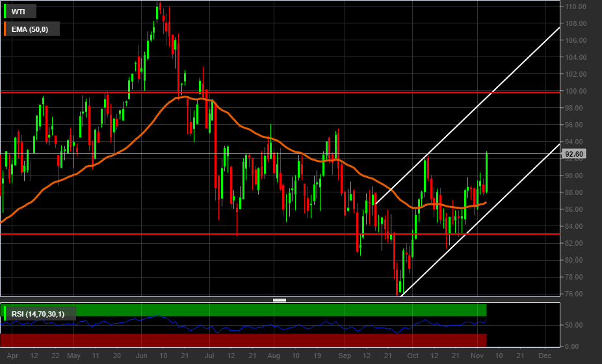The image size is (602, 364).
Task: Click the 76.00 price axis label
Action: click(x=575, y=294)
